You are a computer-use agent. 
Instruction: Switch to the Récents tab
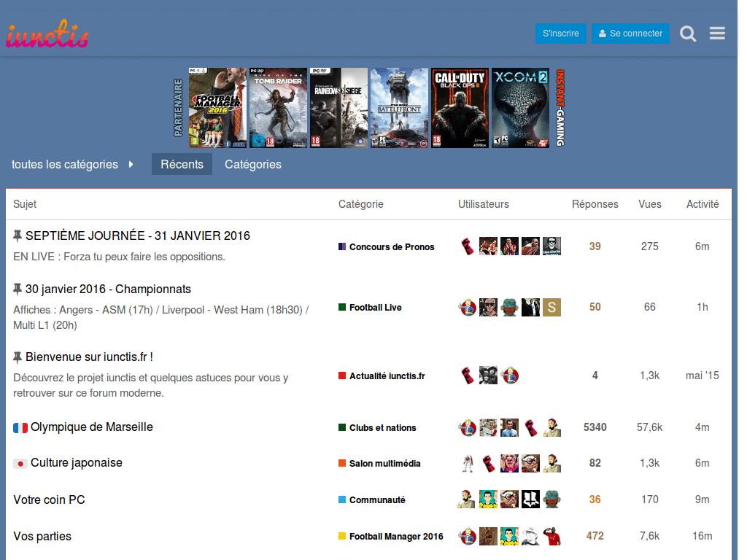click(x=182, y=164)
